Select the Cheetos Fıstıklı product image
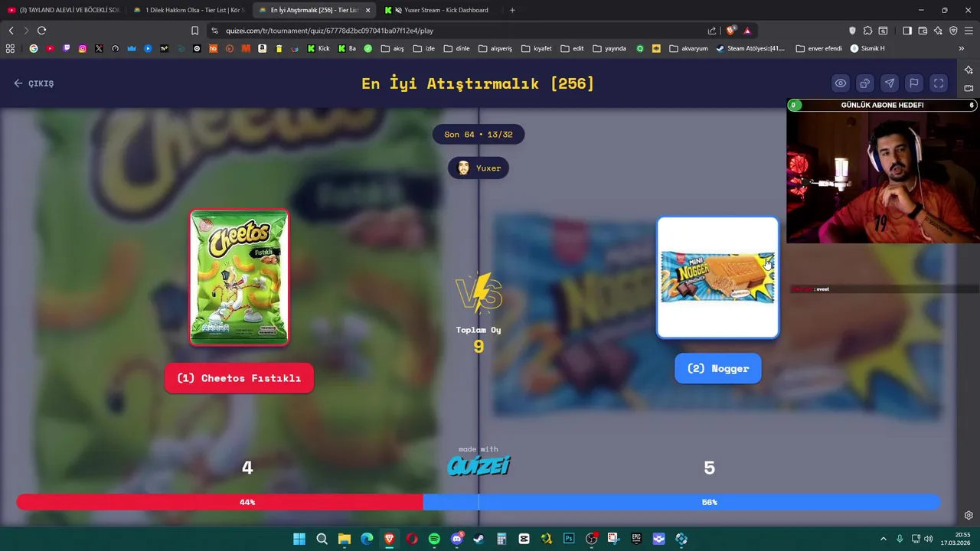This screenshot has height=551, width=980. [x=240, y=278]
